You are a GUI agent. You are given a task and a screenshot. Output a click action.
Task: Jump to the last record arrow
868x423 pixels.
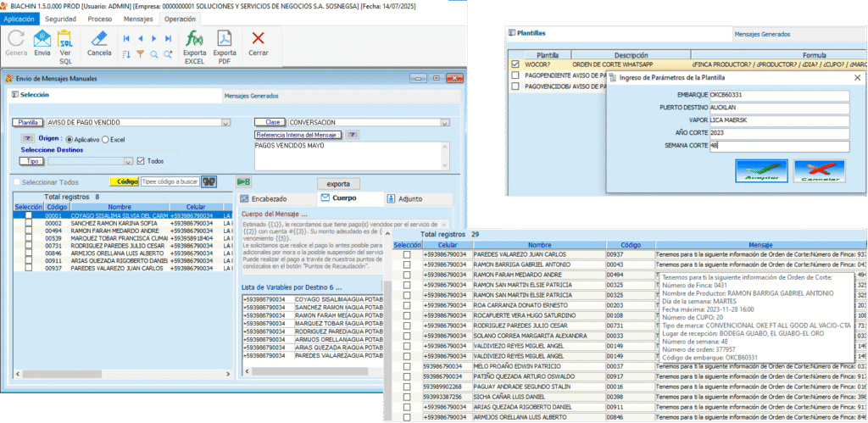169,39
